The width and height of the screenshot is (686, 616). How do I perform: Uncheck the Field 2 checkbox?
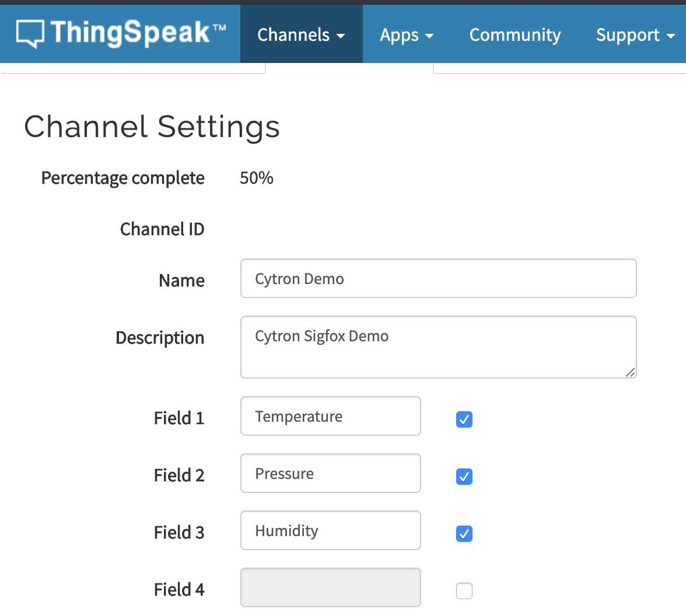pos(464,477)
